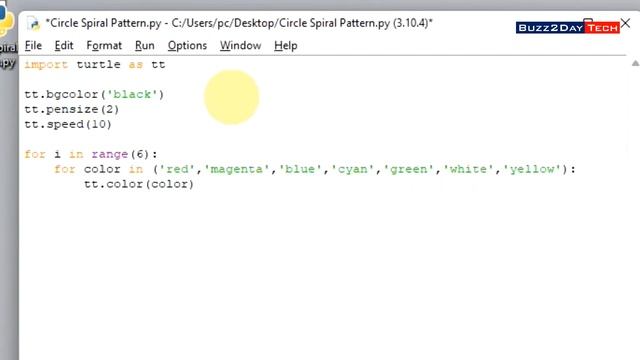Open the File menu
640x360 pixels.
[x=33, y=46]
